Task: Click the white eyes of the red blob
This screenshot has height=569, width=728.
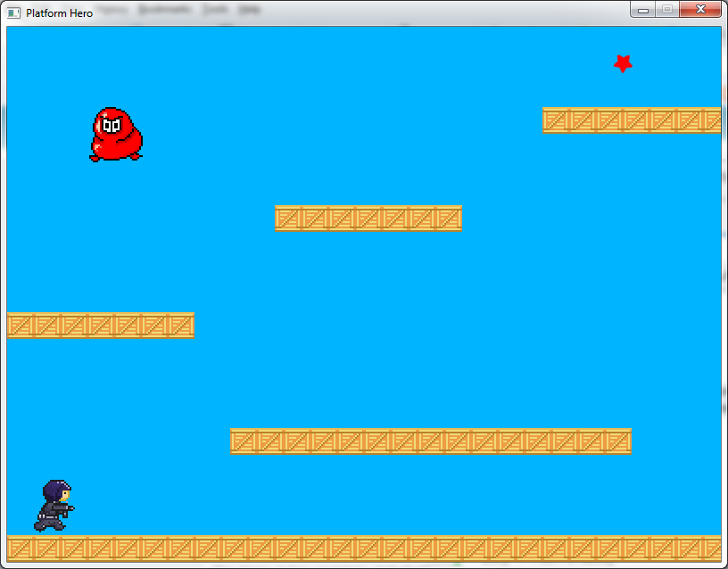Action: point(111,126)
